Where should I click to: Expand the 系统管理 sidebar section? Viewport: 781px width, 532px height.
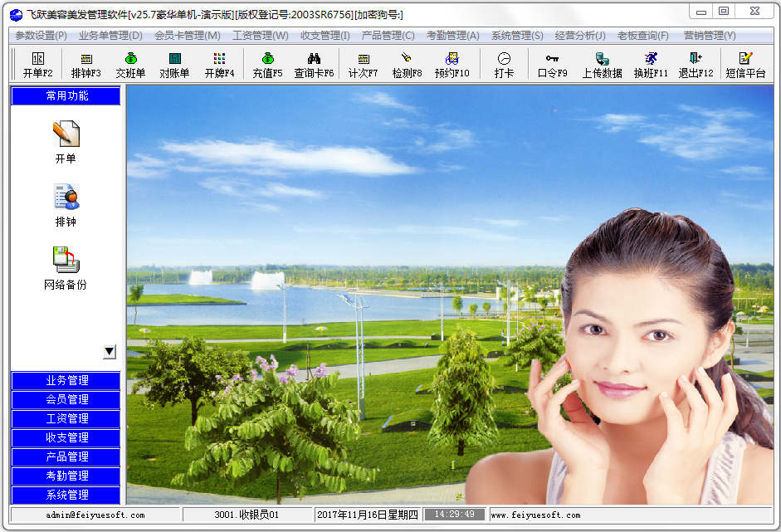tap(66, 495)
